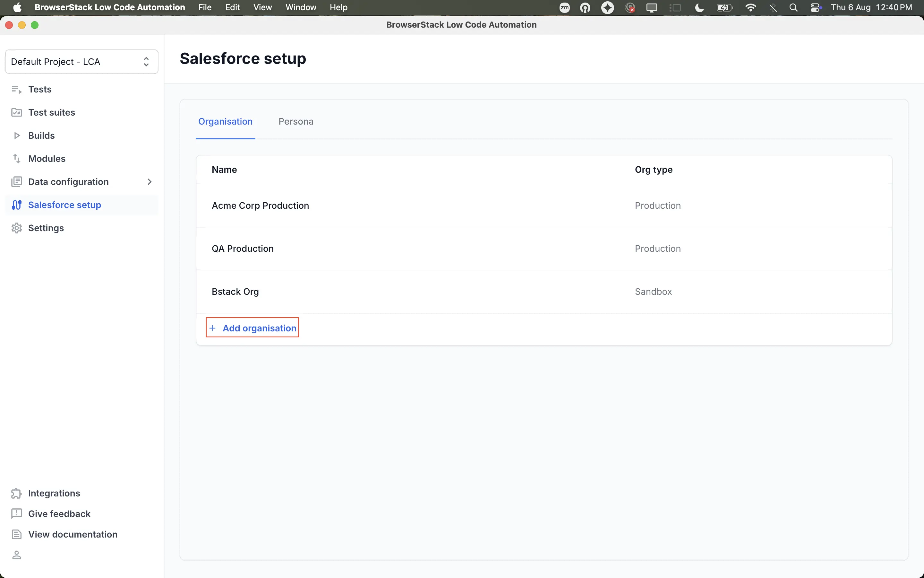
Task: Open View documentation link
Action: point(73,534)
